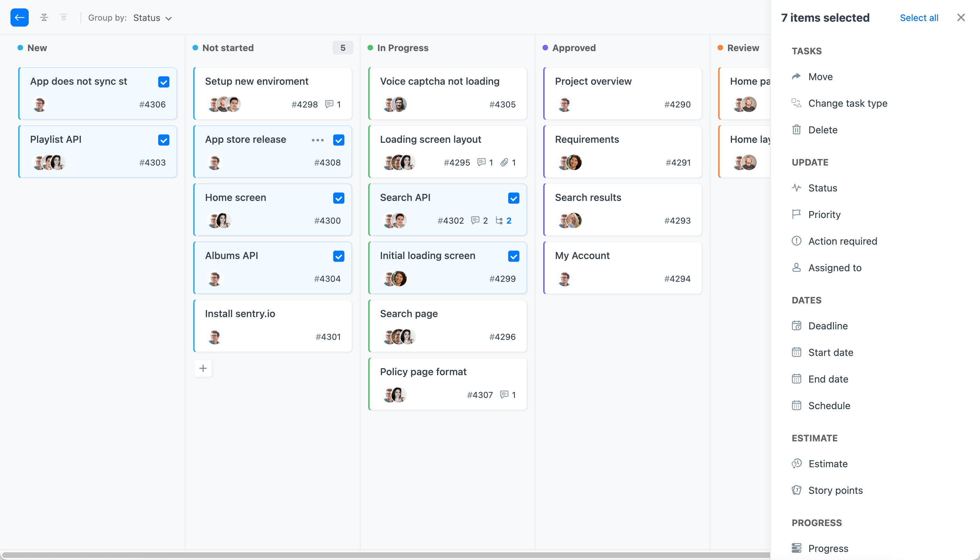Open the Requirements card
Viewport: 980px width, 560px height.
pos(623,152)
